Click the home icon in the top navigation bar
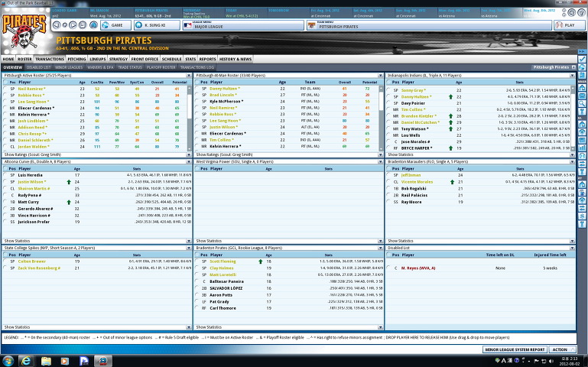 coord(93,25)
